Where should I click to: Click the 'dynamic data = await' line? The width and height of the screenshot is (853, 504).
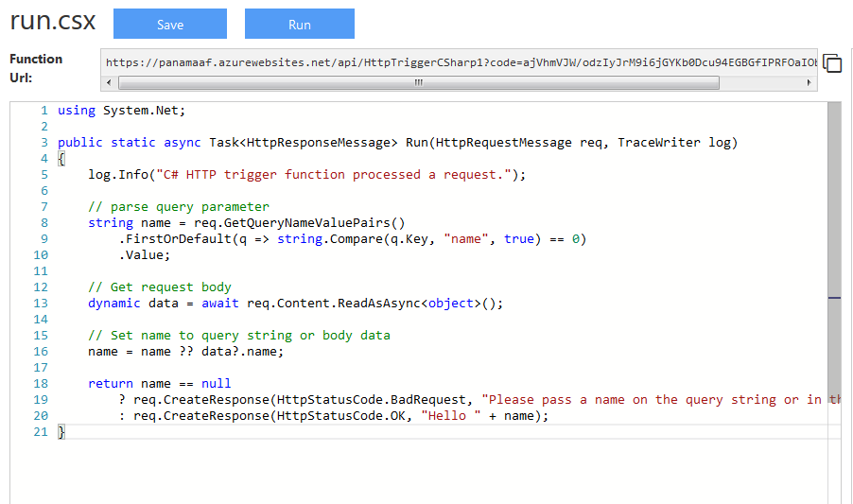tap(295, 304)
